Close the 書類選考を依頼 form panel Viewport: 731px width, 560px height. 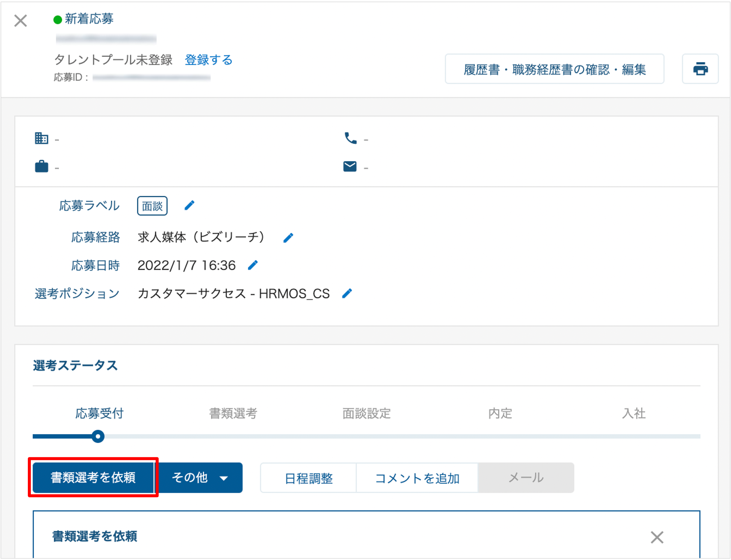point(657,537)
